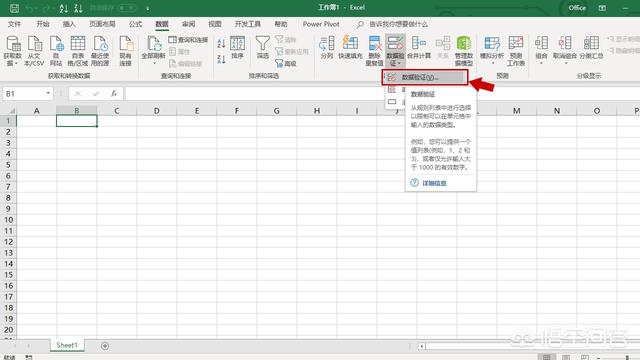Click the Save icon in quick access toolbar
The width and height of the screenshot is (640, 360).
pyautogui.click(x=14, y=8)
